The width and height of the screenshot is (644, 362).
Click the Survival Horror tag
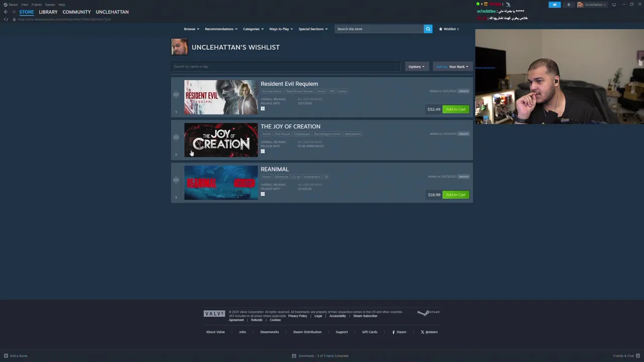tap(272, 92)
